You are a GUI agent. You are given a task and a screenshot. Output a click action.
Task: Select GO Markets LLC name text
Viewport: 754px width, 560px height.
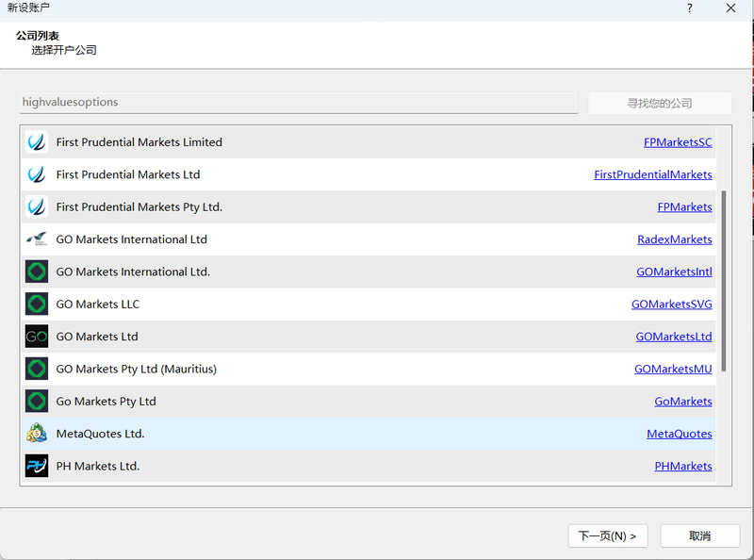coord(98,305)
